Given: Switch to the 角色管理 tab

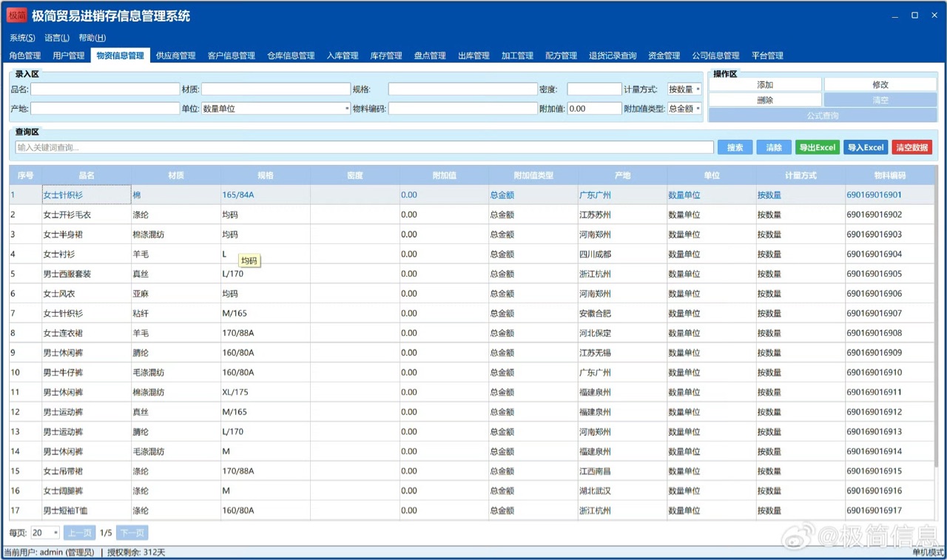Looking at the screenshot, I should (x=25, y=55).
